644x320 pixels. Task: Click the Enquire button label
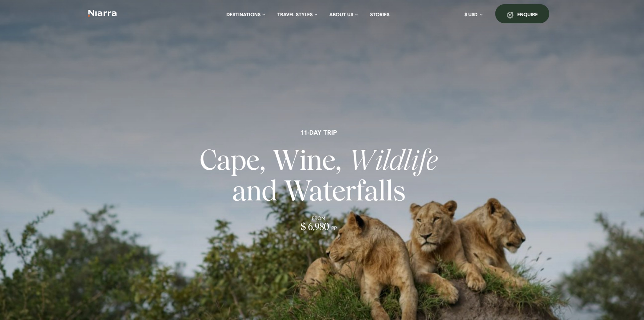(x=527, y=14)
